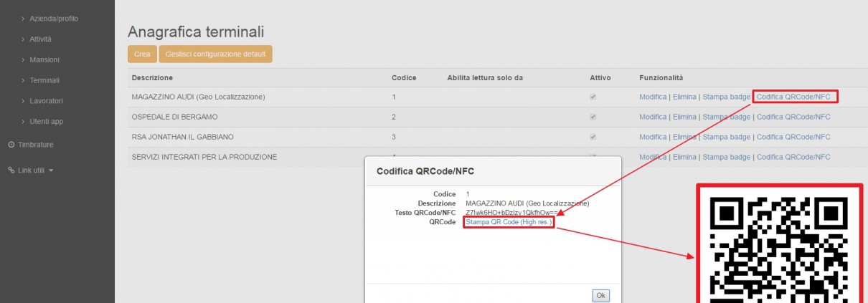Screen dimensions: 868x303
Task: Expand chevron beside Utenti app
Action: tap(23, 122)
